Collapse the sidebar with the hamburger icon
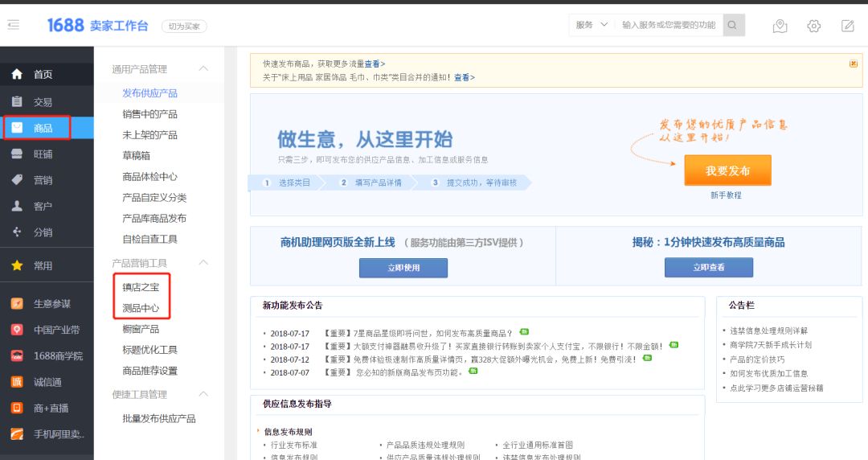868x460 pixels. 14,24
